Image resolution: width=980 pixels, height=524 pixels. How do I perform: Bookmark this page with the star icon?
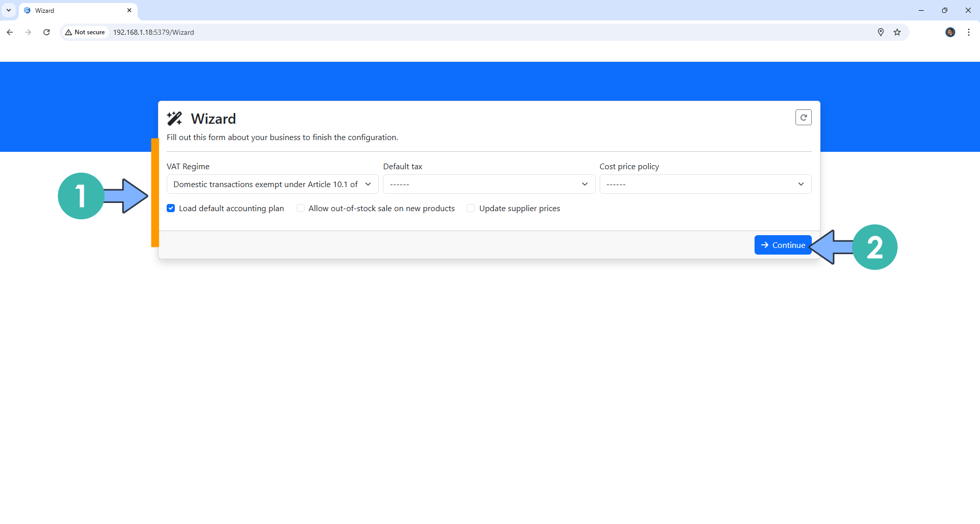[898, 32]
